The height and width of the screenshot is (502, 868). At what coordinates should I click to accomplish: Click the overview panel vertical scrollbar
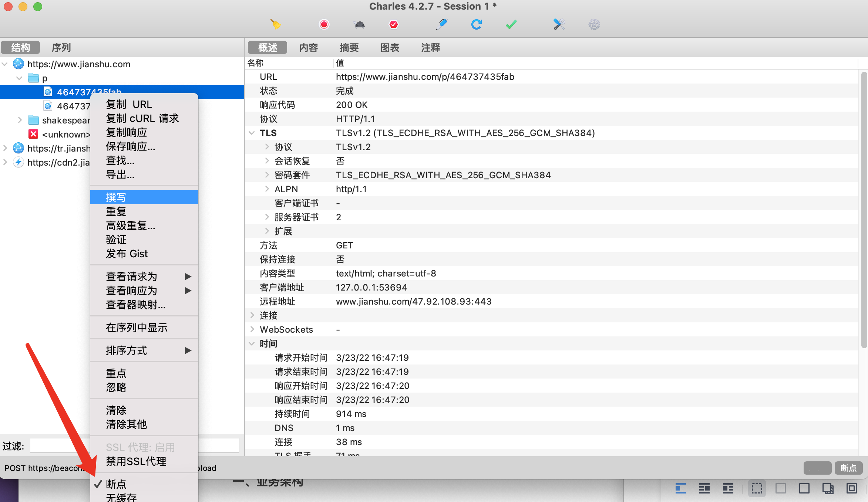864,210
